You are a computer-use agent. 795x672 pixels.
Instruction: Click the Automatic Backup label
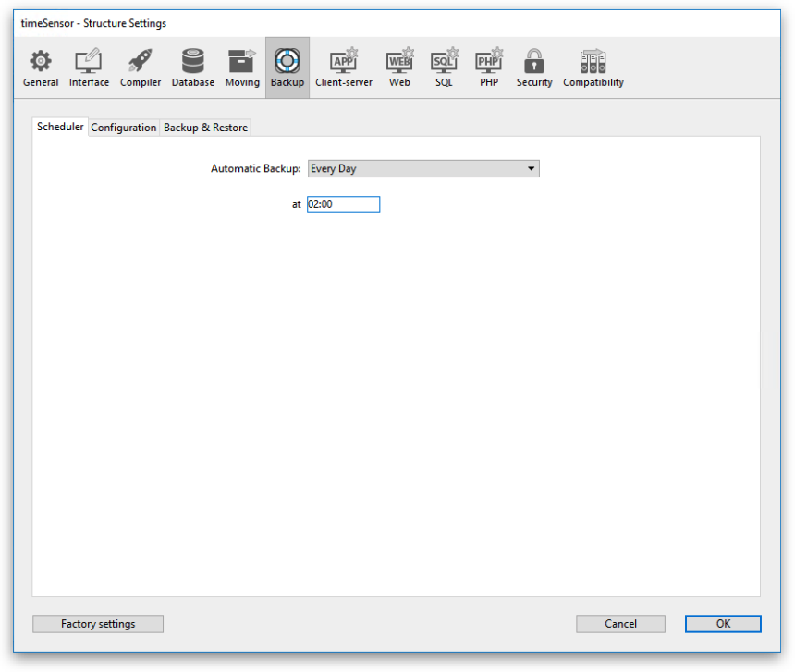coord(255,169)
